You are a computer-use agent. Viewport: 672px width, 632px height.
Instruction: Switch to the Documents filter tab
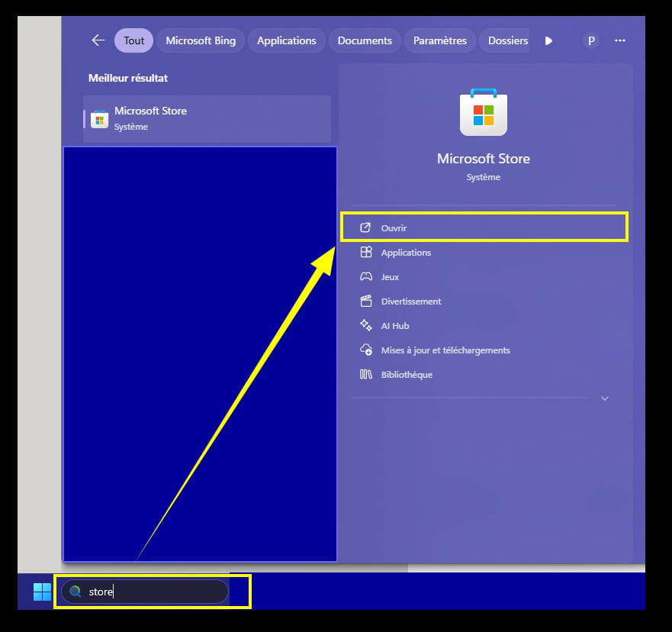click(365, 40)
